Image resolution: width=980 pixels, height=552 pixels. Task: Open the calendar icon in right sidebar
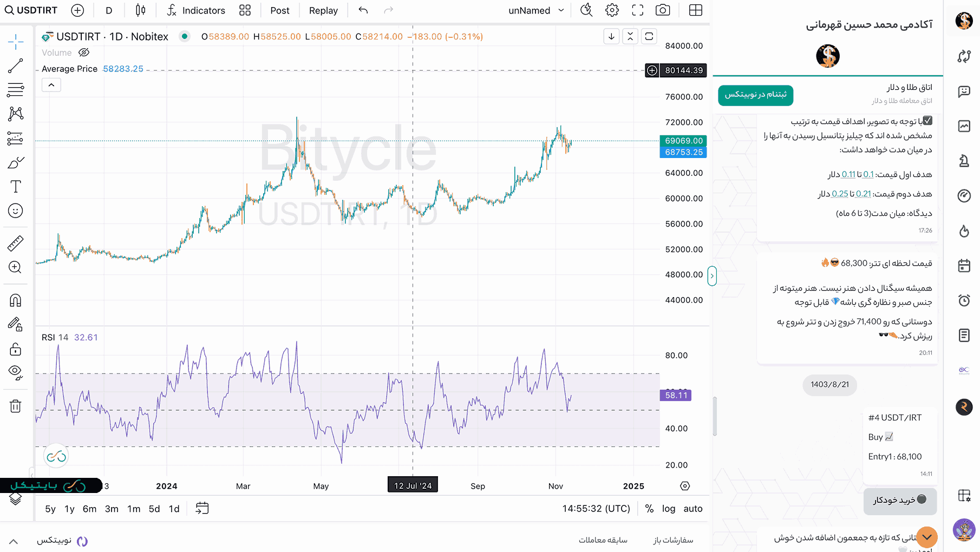tap(964, 265)
